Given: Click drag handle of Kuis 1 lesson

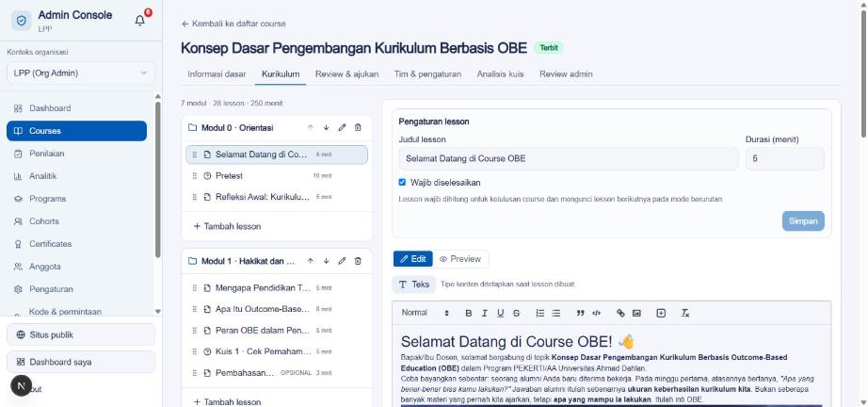Looking at the screenshot, I should 194,351.
